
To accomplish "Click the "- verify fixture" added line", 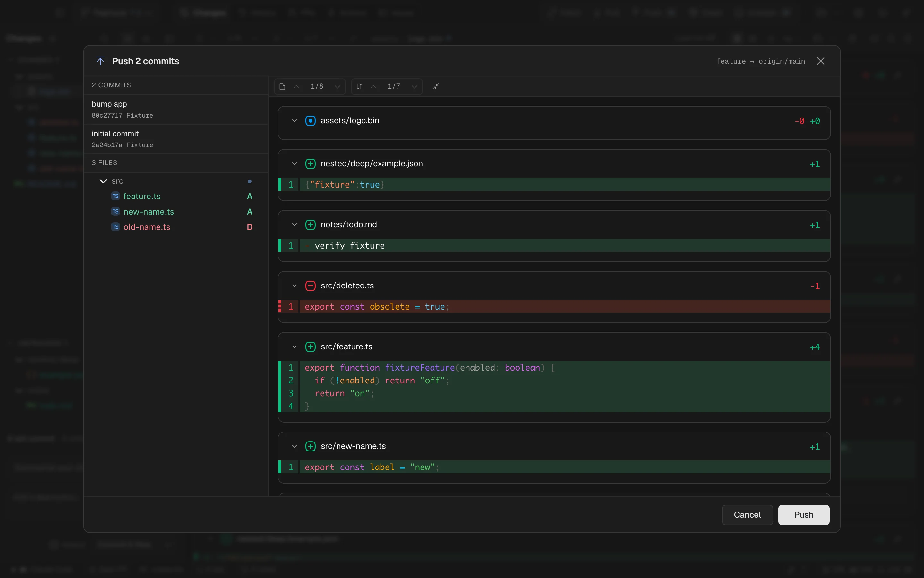I will [x=554, y=246].
